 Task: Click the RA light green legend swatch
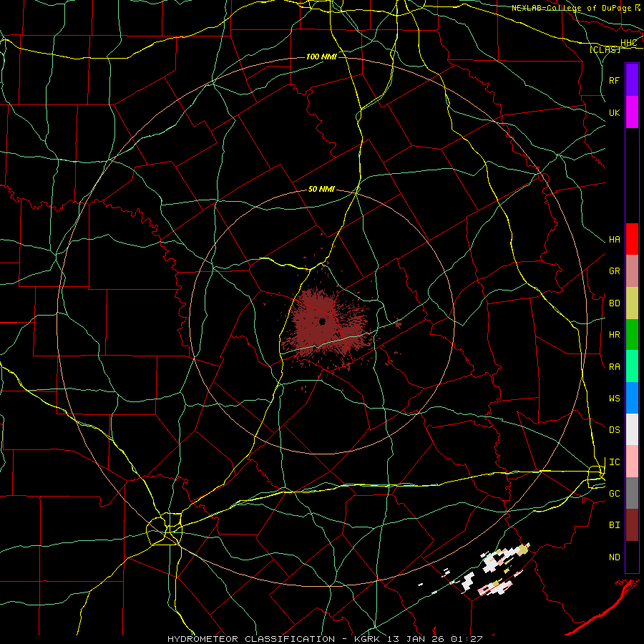(632, 366)
